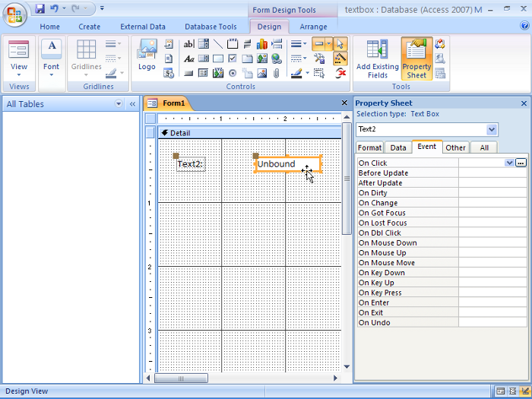Open the External Data tab
Viewport: 532px width, 399px height.
coord(143,27)
